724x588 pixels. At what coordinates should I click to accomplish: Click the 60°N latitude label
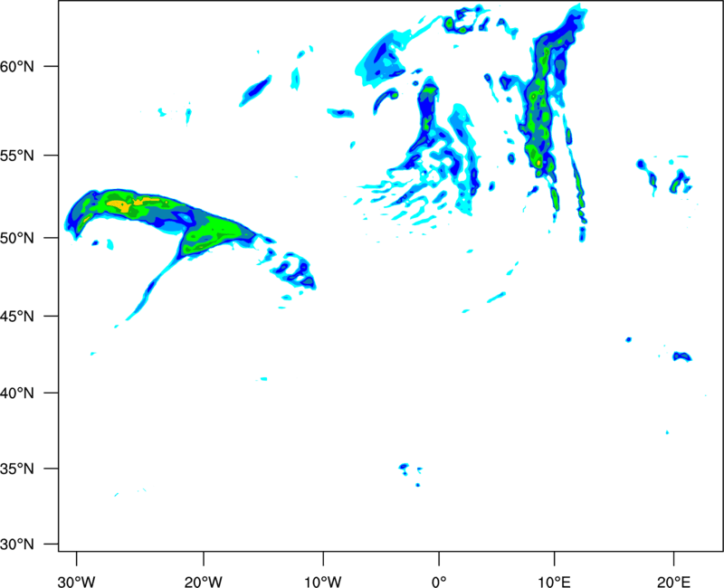(17, 67)
